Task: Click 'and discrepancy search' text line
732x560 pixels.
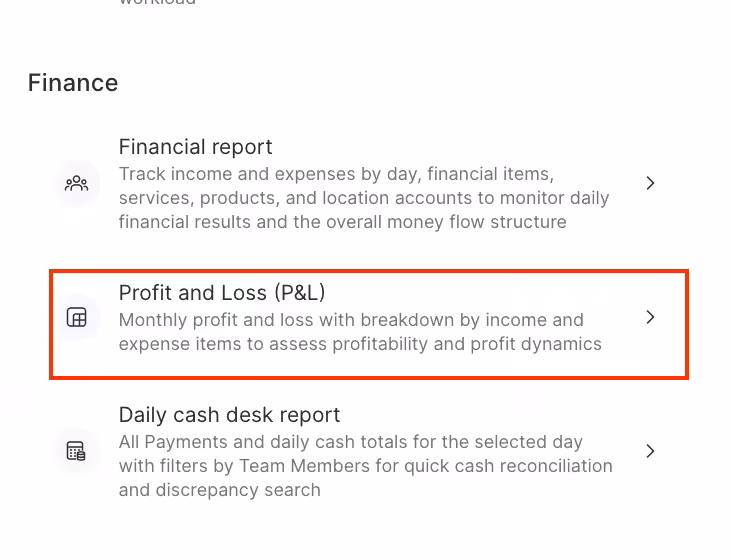Action: [220, 490]
